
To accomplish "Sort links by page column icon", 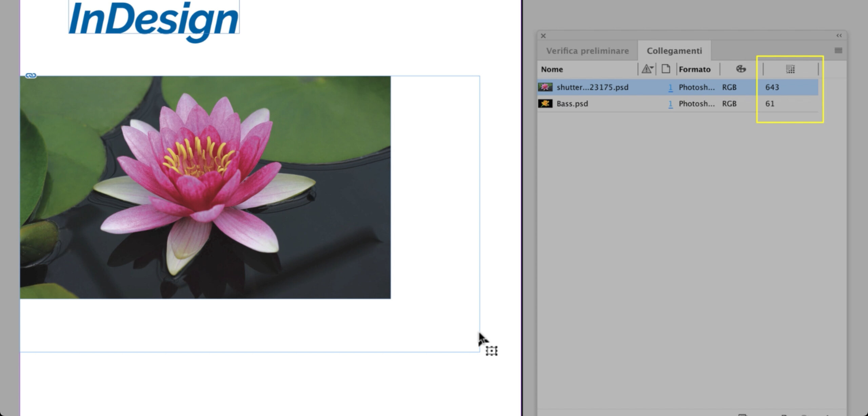I will [x=666, y=69].
